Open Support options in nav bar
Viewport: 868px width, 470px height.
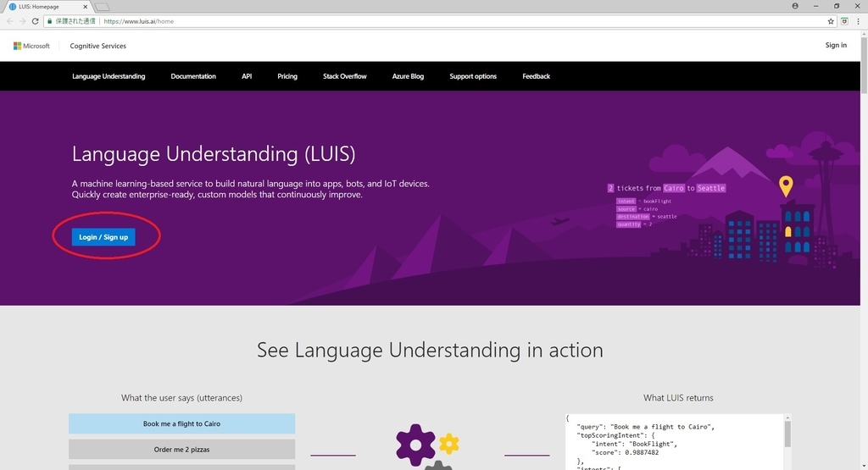pos(473,76)
